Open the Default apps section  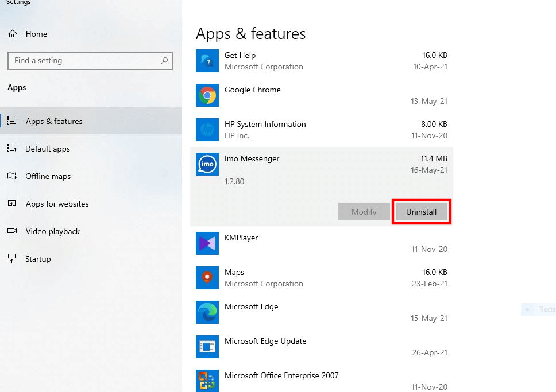(x=91, y=149)
